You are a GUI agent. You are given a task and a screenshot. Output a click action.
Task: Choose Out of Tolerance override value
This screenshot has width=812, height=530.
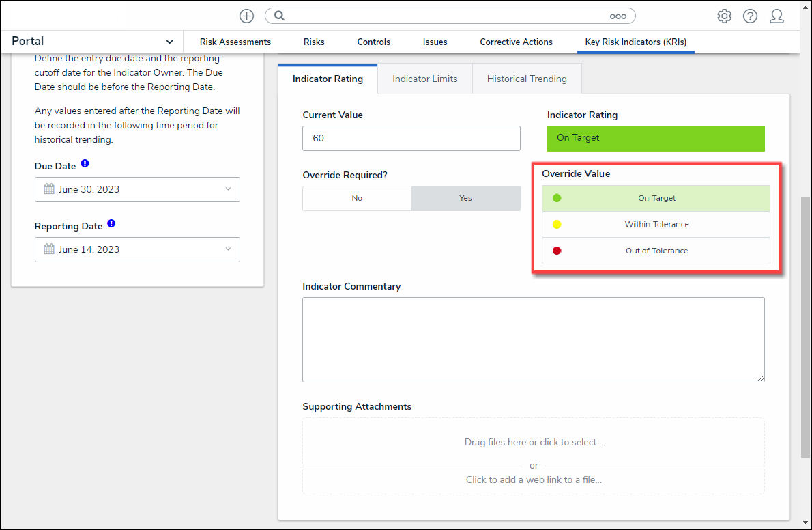point(656,251)
